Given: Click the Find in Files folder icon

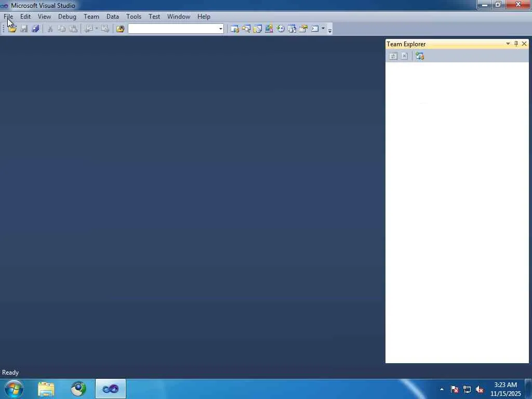Looking at the screenshot, I should tap(121, 29).
